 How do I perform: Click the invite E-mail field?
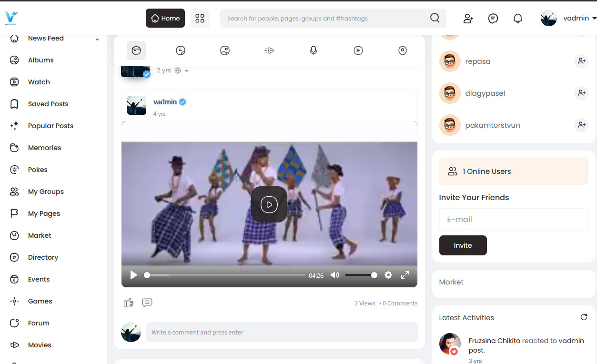pos(514,219)
